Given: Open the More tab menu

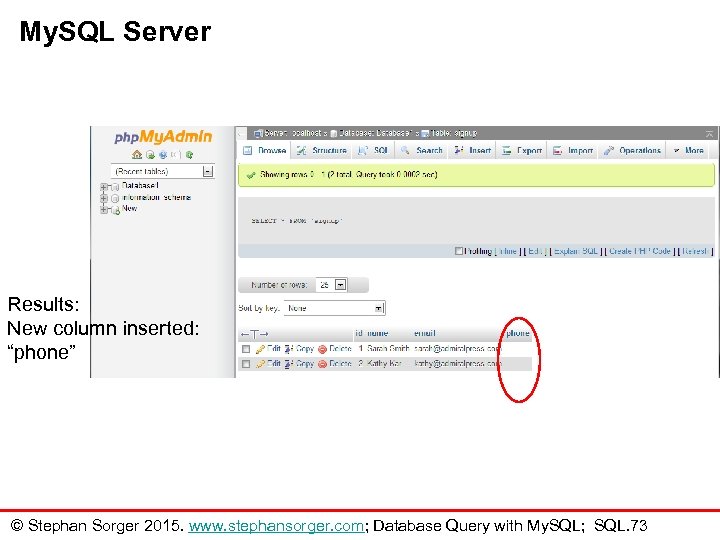Looking at the screenshot, I should pos(688,150).
